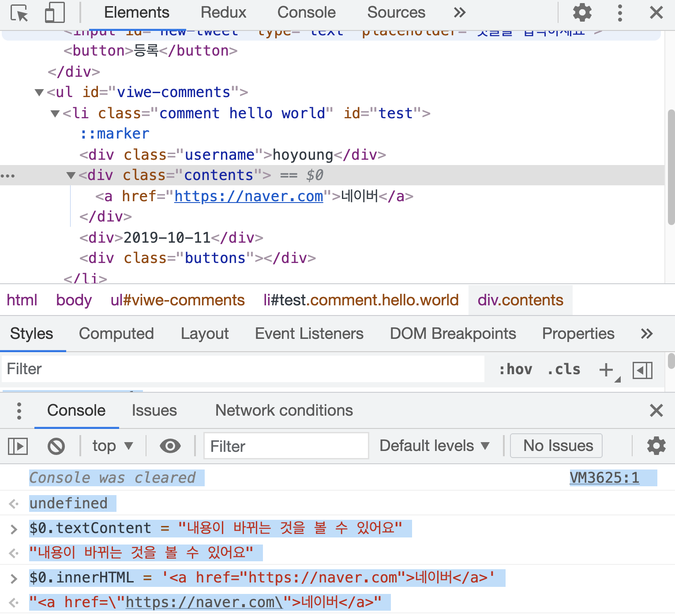The height and width of the screenshot is (616, 675).
Task: Collapse the li.comment hello world node
Action: pos(55,113)
